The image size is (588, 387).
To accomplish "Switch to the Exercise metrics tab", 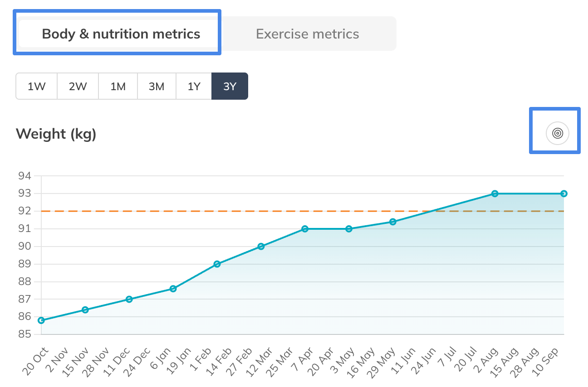I will (x=307, y=34).
